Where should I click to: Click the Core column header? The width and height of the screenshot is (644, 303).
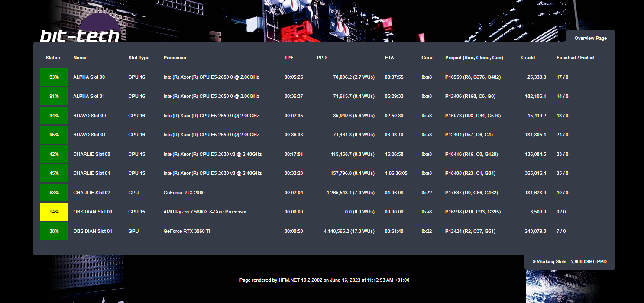click(x=427, y=58)
